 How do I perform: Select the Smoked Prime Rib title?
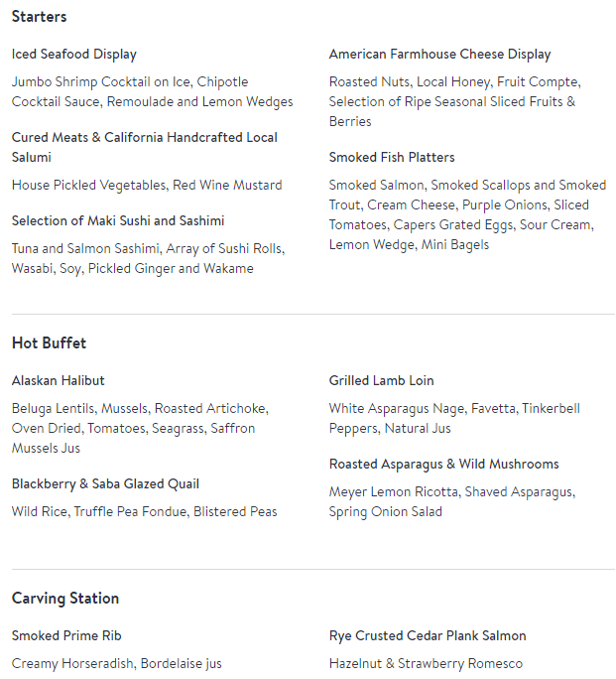pyautogui.click(x=66, y=636)
